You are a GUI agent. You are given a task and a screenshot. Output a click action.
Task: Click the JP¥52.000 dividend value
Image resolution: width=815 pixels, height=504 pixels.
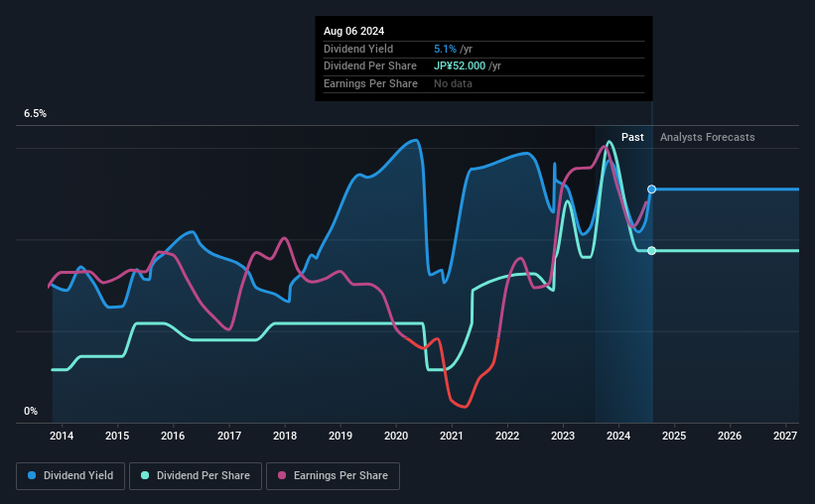coord(460,66)
